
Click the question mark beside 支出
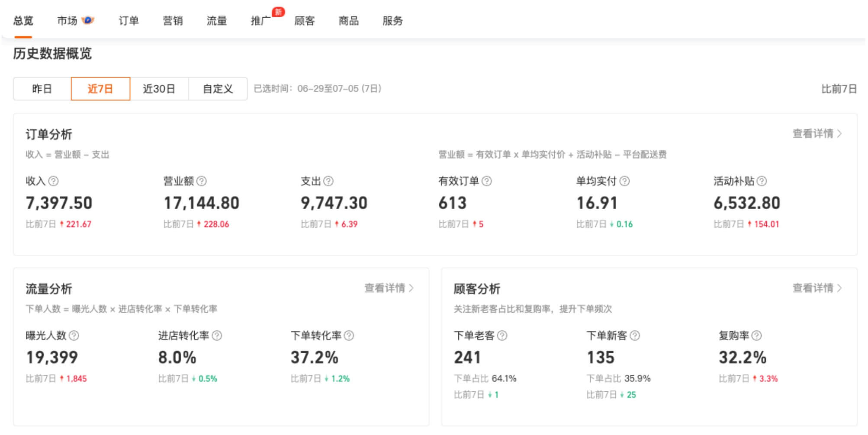pos(328,181)
